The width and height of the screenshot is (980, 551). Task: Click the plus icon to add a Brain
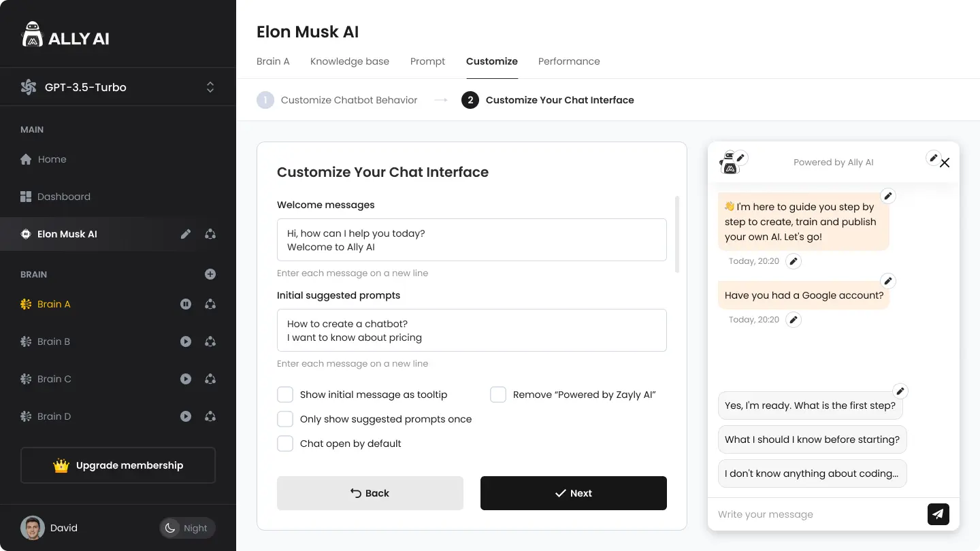pos(210,274)
